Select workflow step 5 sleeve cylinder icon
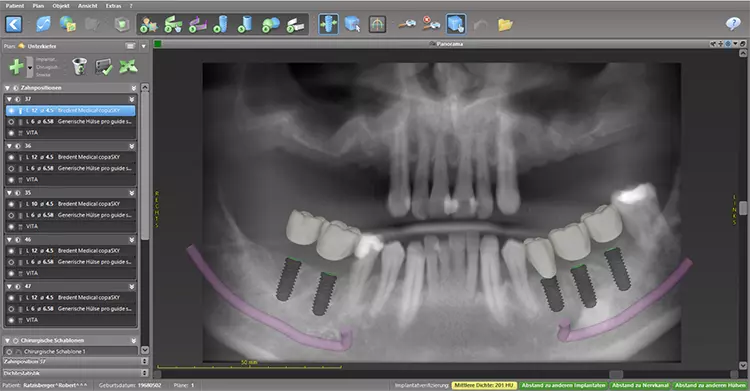 245,24
